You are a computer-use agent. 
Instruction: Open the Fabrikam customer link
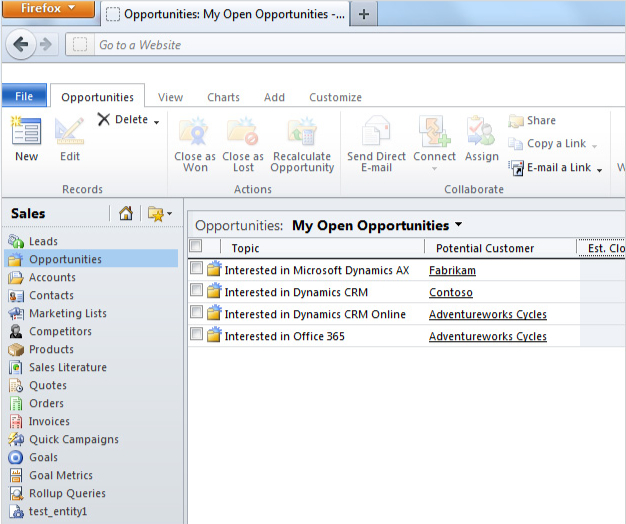click(x=452, y=270)
